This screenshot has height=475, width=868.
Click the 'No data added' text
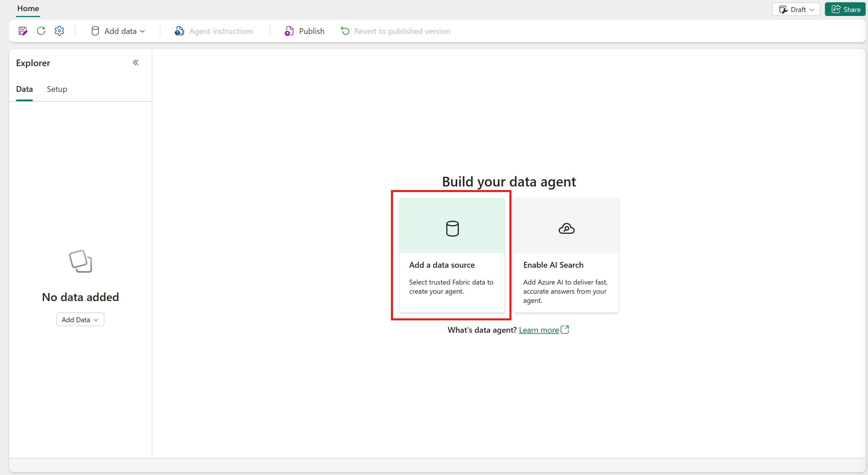point(80,297)
